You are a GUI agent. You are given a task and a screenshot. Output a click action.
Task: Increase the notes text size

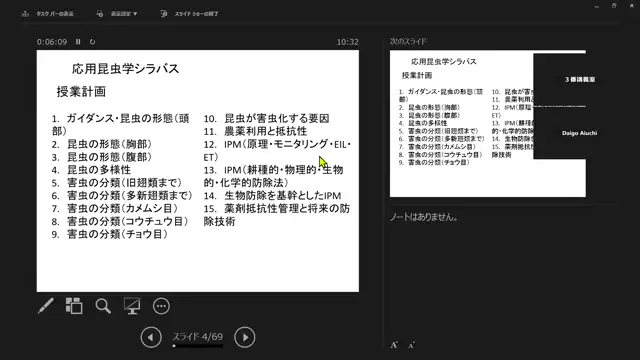394,345
